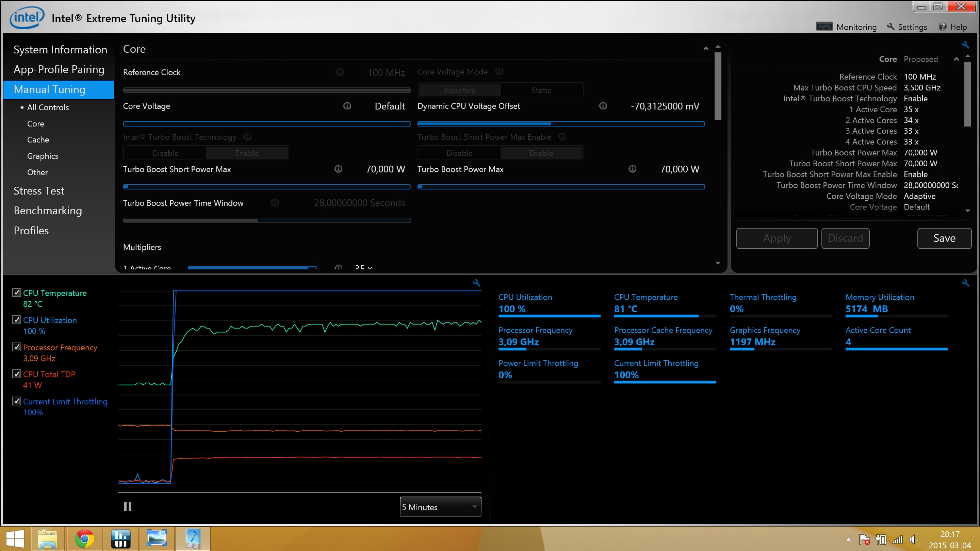980x551 pixels.
Task: Click wrench icon above monitoring graph
Action: pos(476,283)
